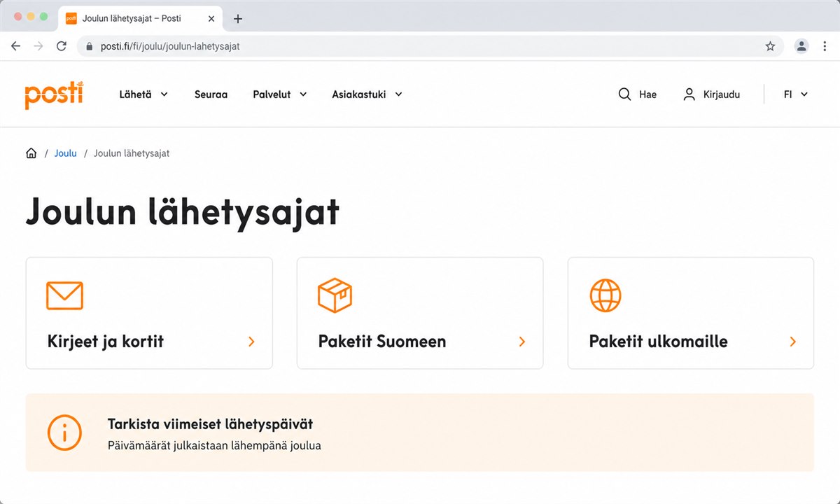Open the Seuraa navigation item
Image resolution: width=840 pixels, height=504 pixels.
pyautogui.click(x=211, y=94)
